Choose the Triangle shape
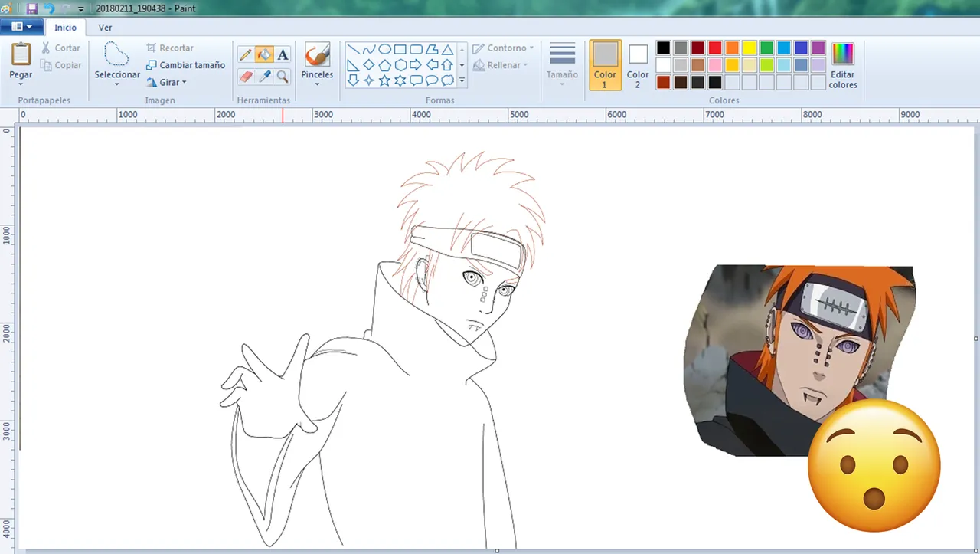 point(448,49)
